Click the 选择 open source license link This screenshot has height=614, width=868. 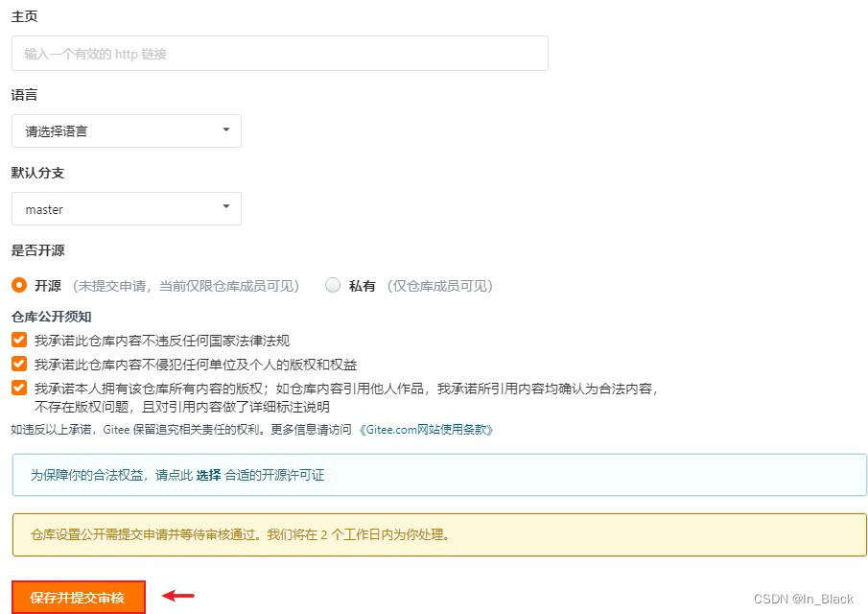tap(208, 474)
